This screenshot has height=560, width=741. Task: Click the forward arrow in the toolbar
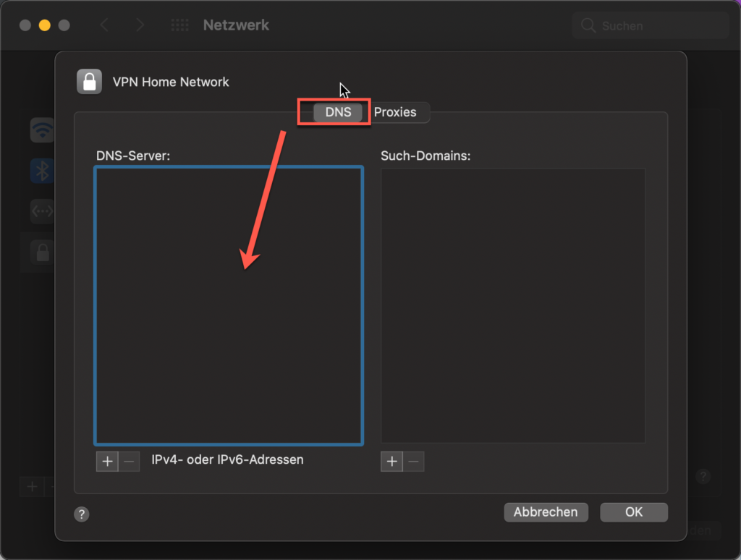140,25
